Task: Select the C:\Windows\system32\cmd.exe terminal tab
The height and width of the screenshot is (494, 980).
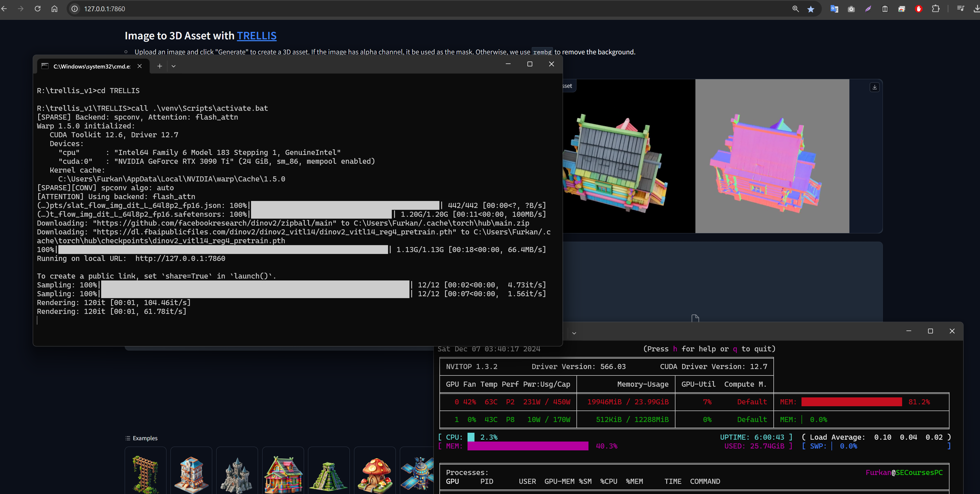Action: click(x=91, y=66)
